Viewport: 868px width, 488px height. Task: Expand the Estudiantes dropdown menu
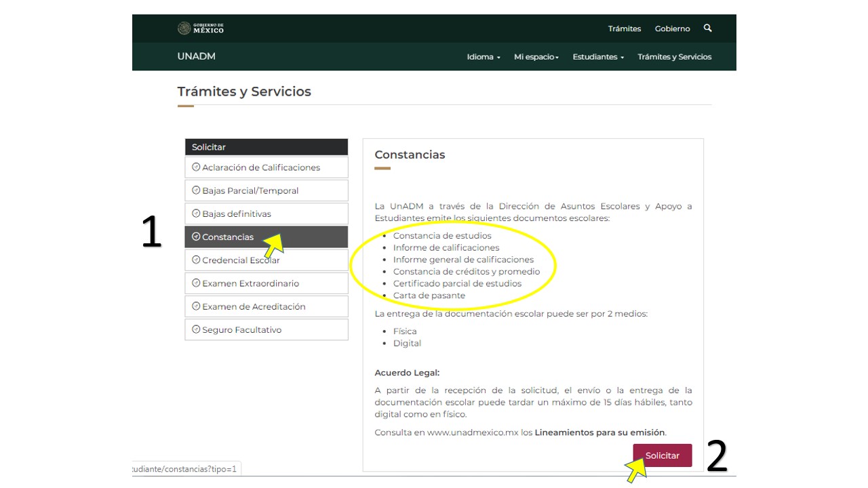598,57
